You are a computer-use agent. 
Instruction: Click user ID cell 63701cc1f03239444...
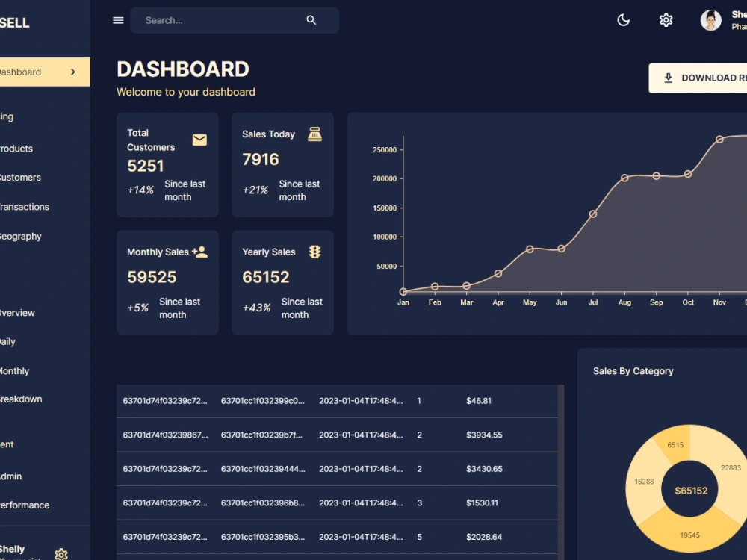[263, 469]
